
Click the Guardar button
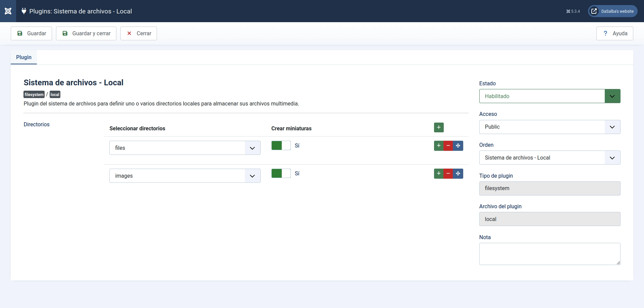tap(32, 34)
